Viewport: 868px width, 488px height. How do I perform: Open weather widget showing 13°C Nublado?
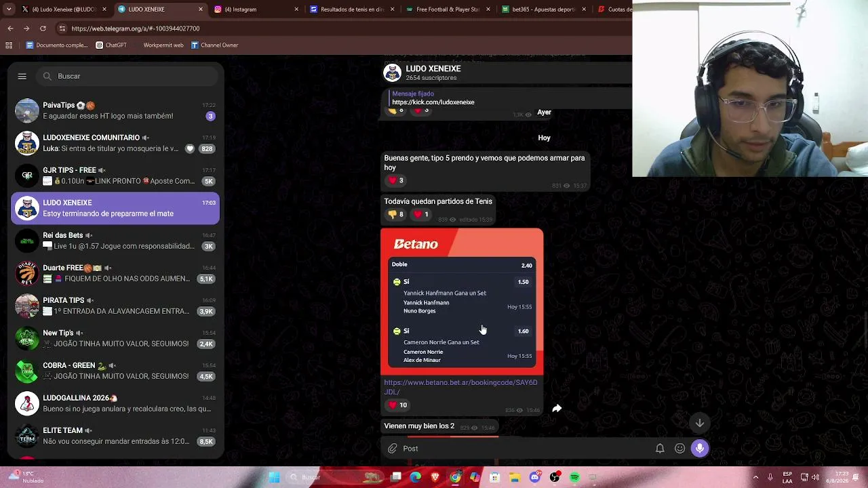pos(26,477)
